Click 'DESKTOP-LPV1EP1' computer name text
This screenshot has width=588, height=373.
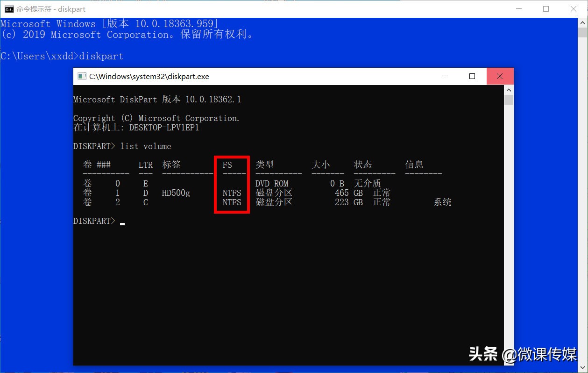[x=164, y=128]
